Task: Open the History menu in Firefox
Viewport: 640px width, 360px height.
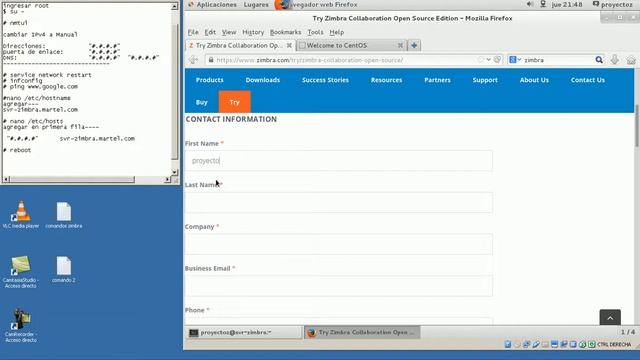Action: coord(253,32)
